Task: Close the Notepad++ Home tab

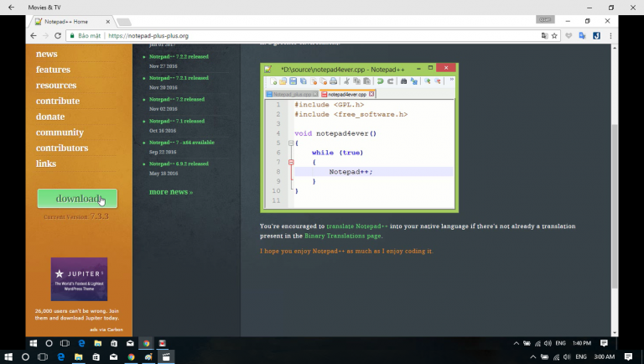Action: click(x=108, y=21)
